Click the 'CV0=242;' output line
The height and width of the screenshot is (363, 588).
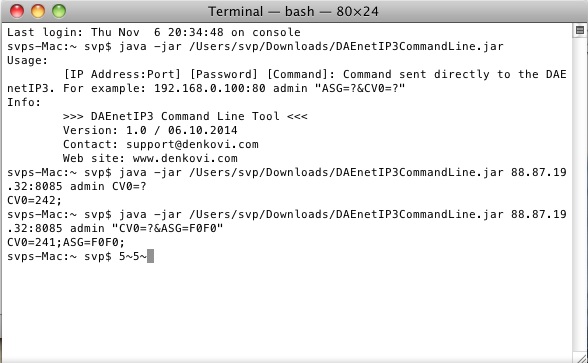34,200
